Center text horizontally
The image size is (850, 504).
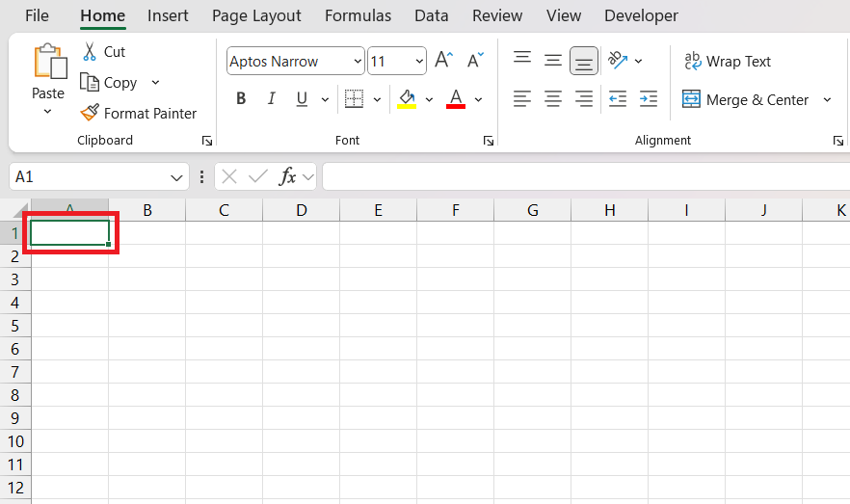pos(553,98)
